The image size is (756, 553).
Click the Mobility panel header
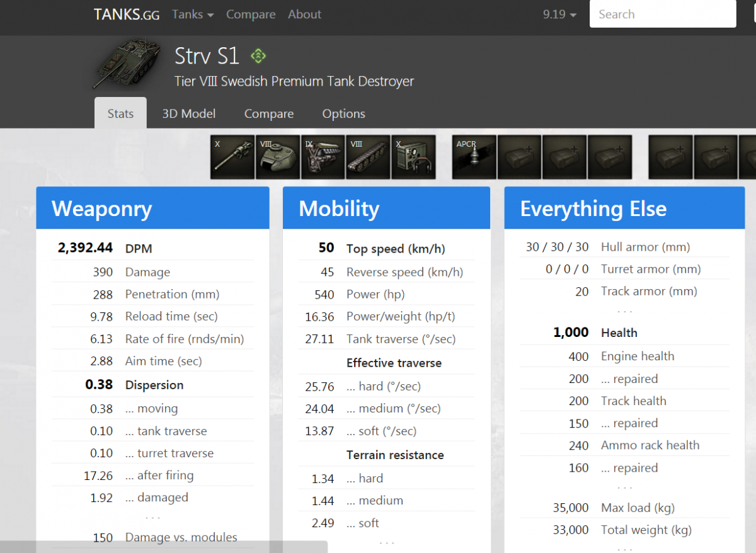386,208
